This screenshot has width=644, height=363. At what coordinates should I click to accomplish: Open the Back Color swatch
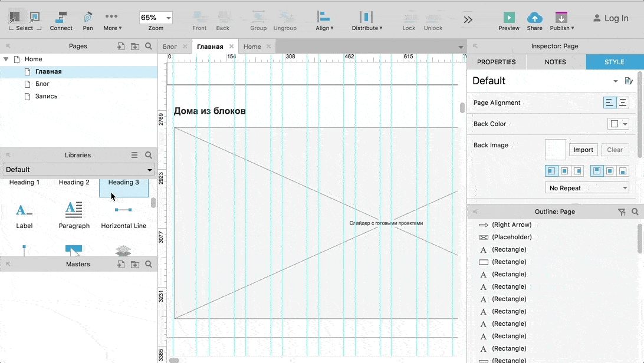tap(614, 124)
